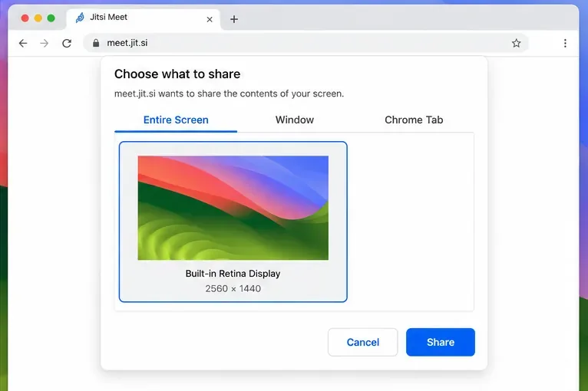
Task: Click the Jitsi Meet tab favicon
Action: (x=80, y=17)
